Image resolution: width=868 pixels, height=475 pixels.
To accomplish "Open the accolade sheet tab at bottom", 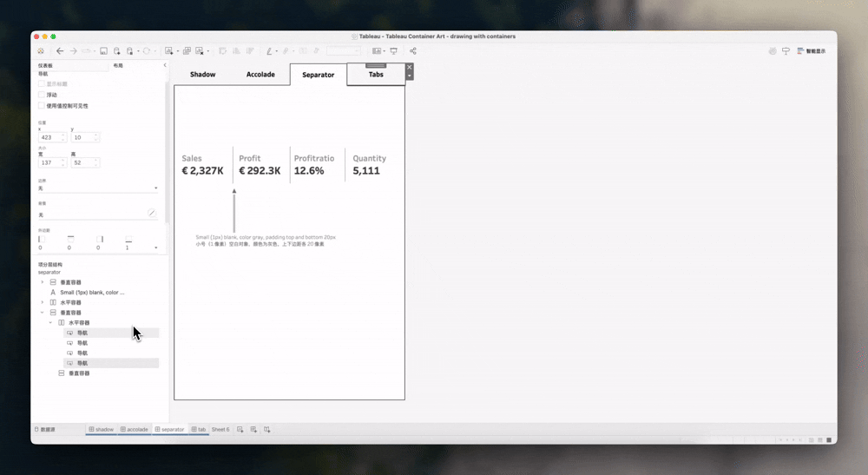I will click(135, 430).
